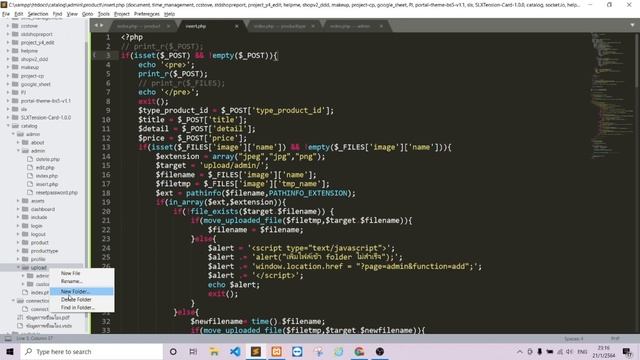Select the google_sheet folder

(x=36, y=84)
